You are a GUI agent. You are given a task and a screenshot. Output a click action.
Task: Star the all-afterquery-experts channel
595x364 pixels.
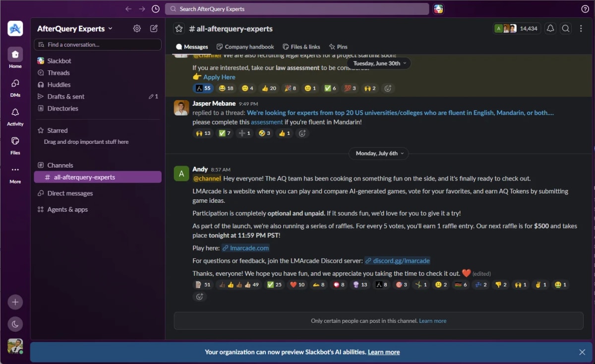[x=179, y=29]
